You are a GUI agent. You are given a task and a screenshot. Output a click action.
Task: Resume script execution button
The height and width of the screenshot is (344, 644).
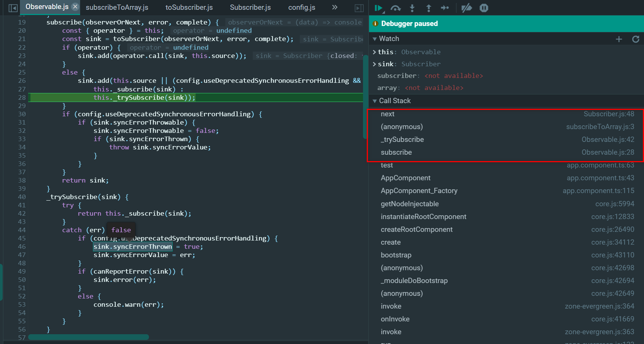point(378,8)
